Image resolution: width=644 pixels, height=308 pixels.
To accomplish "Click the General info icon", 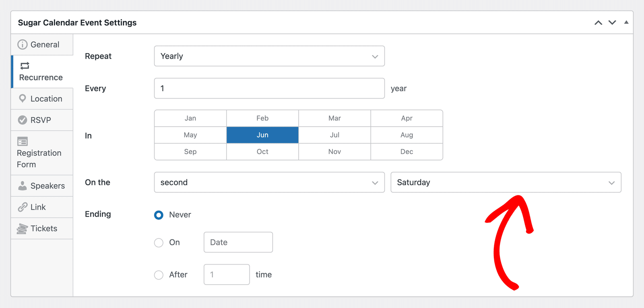I will click(23, 45).
